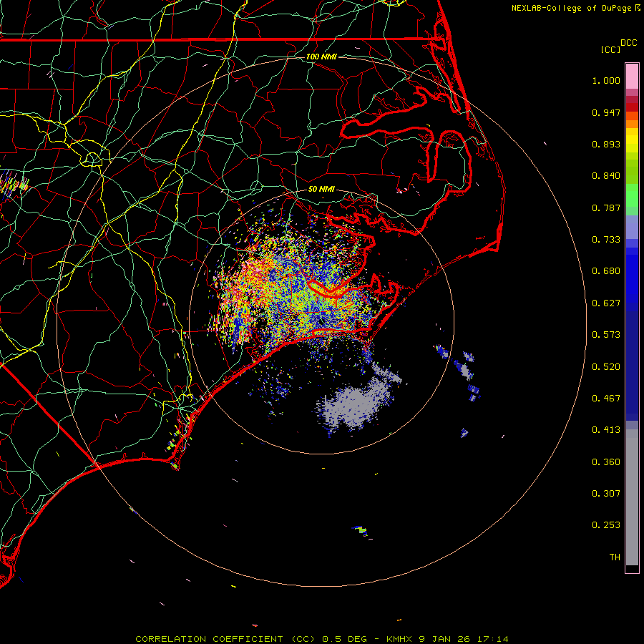The height and width of the screenshot is (644, 644).
Task: Pick the pink segment of color bar
Action: click(x=632, y=76)
